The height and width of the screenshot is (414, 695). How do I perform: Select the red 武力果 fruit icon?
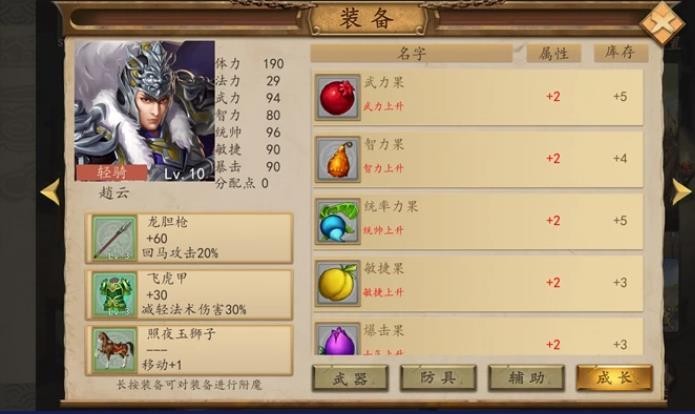(337, 97)
